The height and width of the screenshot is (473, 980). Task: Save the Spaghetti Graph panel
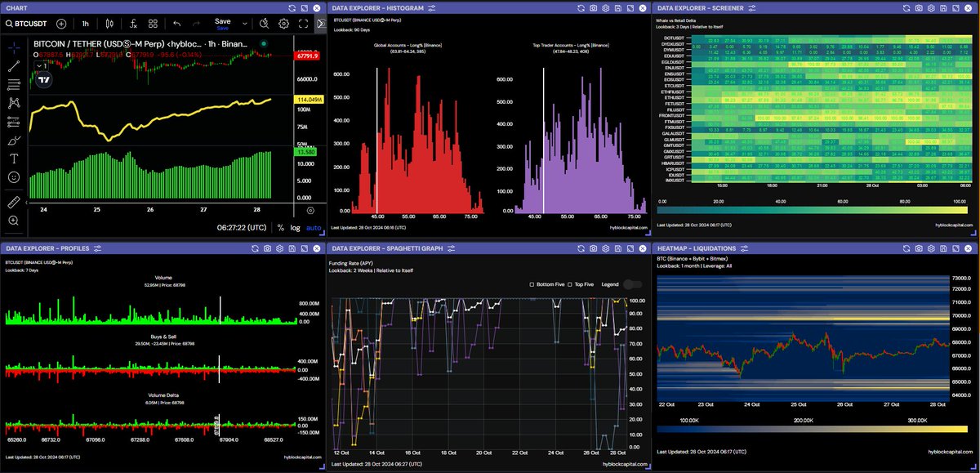click(x=618, y=248)
